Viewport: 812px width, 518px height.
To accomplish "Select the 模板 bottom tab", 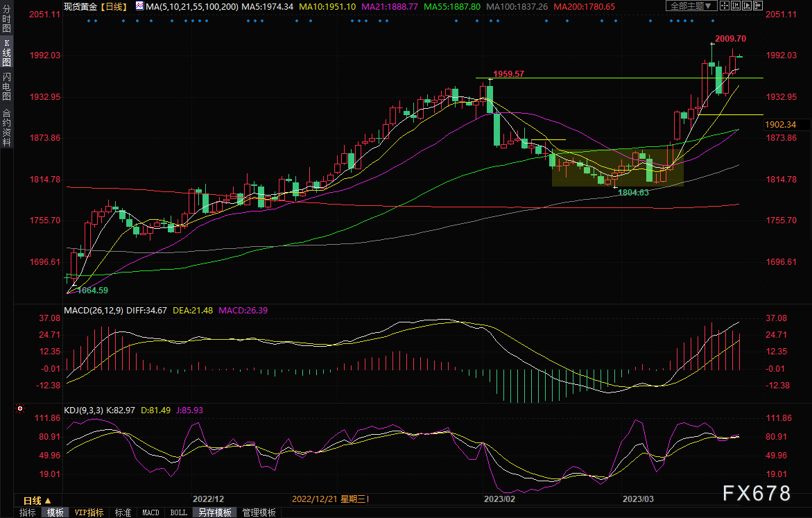I will pos(55,512).
